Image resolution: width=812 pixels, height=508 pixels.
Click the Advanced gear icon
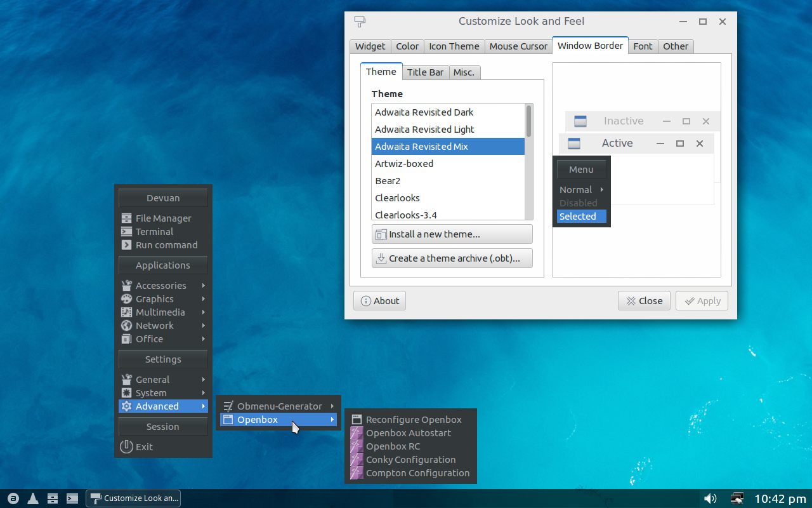click(x=126, y=406)
